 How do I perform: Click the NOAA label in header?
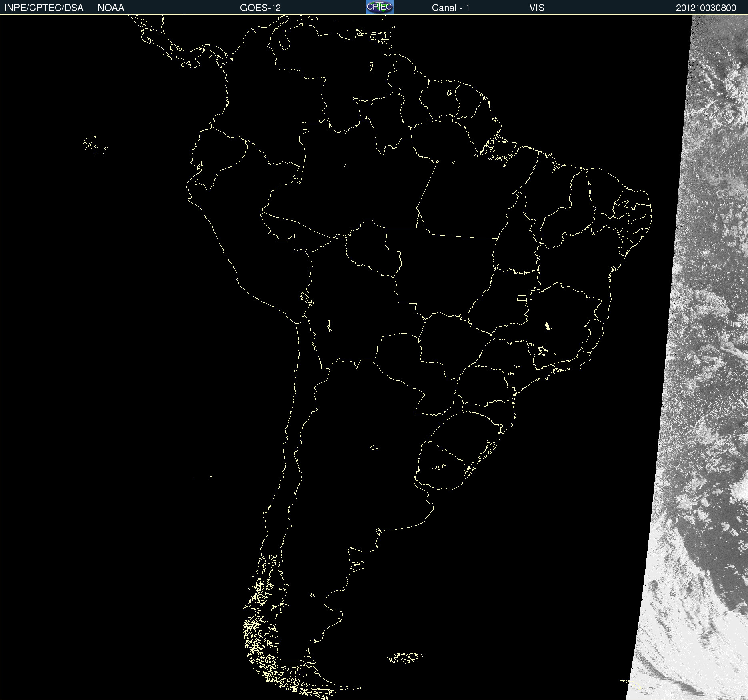(111, 8)
